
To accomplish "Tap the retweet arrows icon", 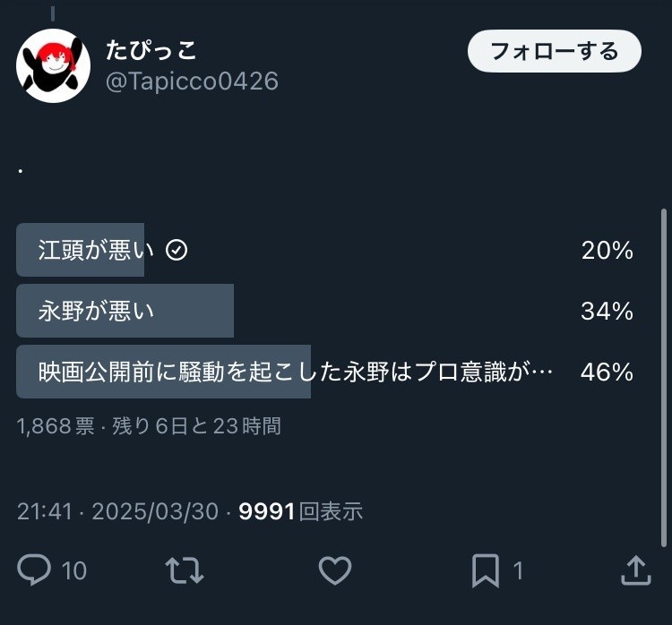I will click(185, 569).
